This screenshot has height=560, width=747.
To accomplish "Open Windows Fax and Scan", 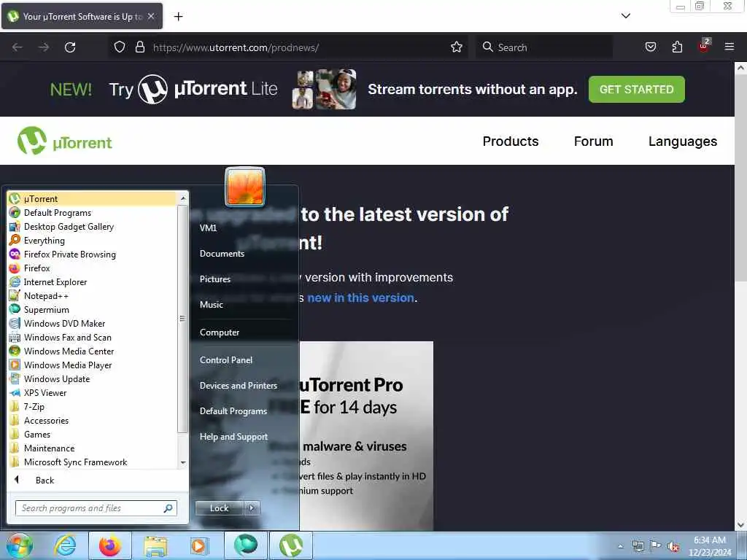I will pos(93,337).
